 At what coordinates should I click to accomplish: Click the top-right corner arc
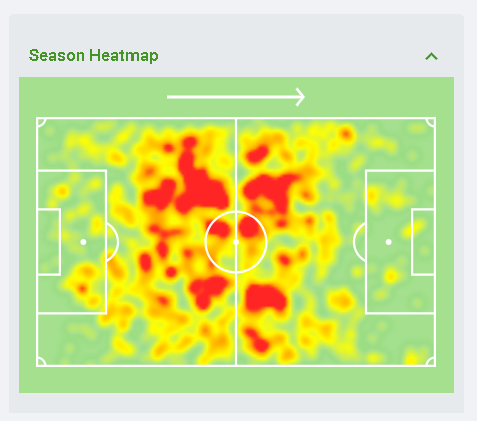pyautogui.click(x=431, y=122)
